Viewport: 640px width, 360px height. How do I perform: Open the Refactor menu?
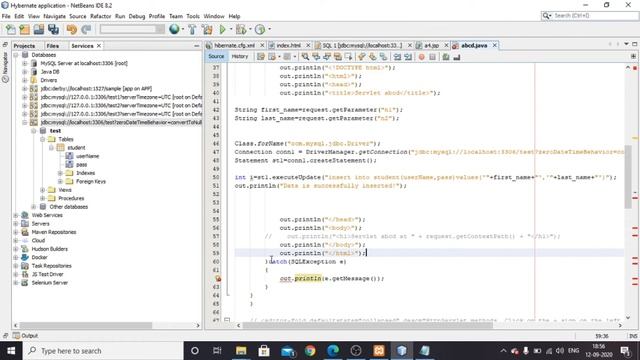pos(100,16)
